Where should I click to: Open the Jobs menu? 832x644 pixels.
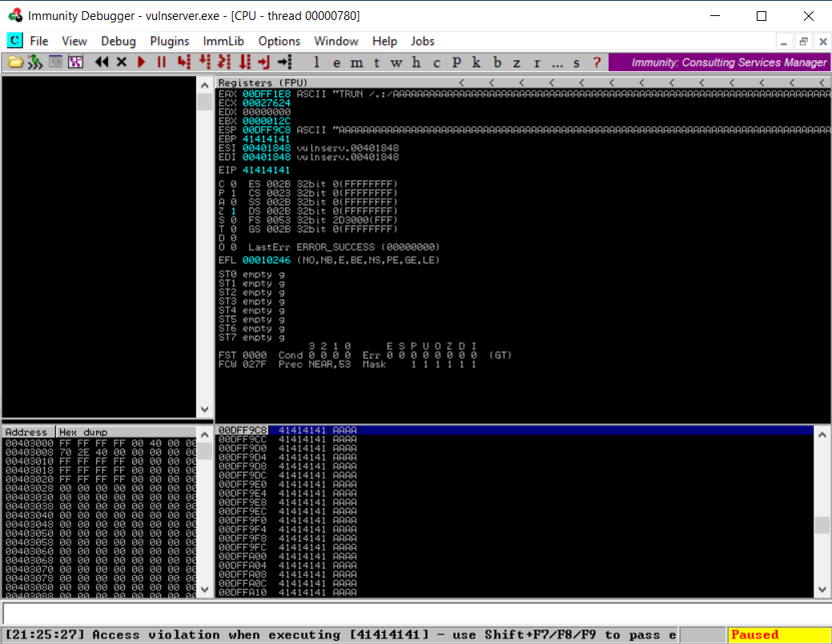coord(422,41)
